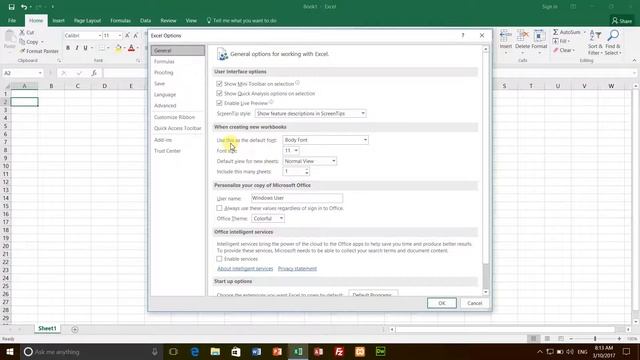
Task: Toggle Show Mini Toolbar on selection
Action: 219,84
